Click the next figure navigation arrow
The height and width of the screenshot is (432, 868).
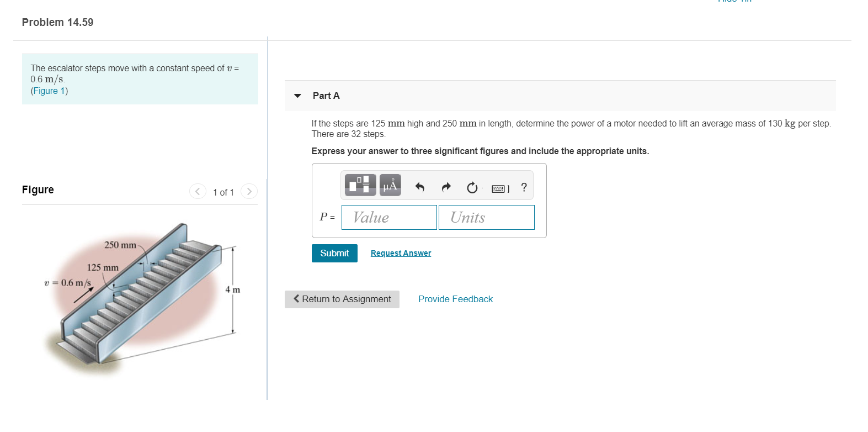click(249, 191)
